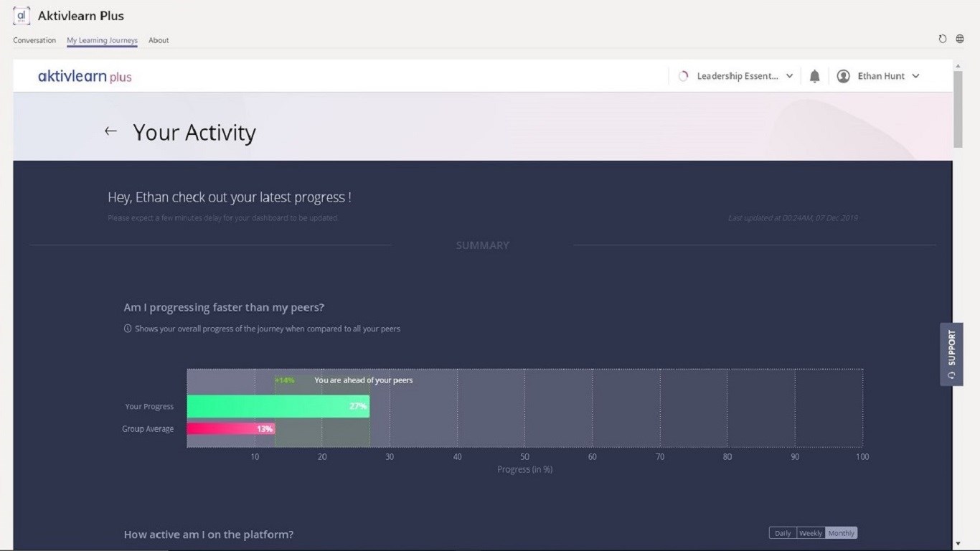Screen dimensions: 980x551
Task: Click the 'Progress (in %)' axis title
Action: (x=525, y=470)
